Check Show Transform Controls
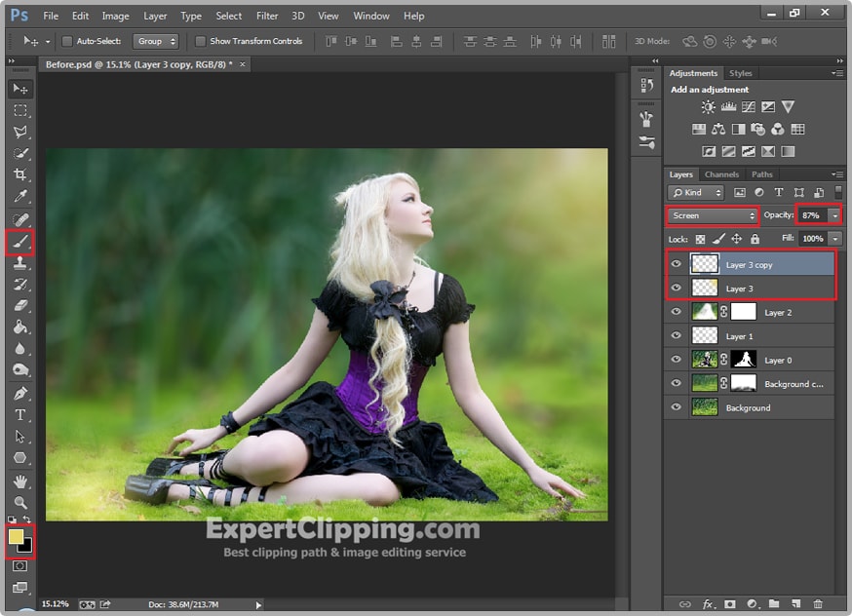 201,42
